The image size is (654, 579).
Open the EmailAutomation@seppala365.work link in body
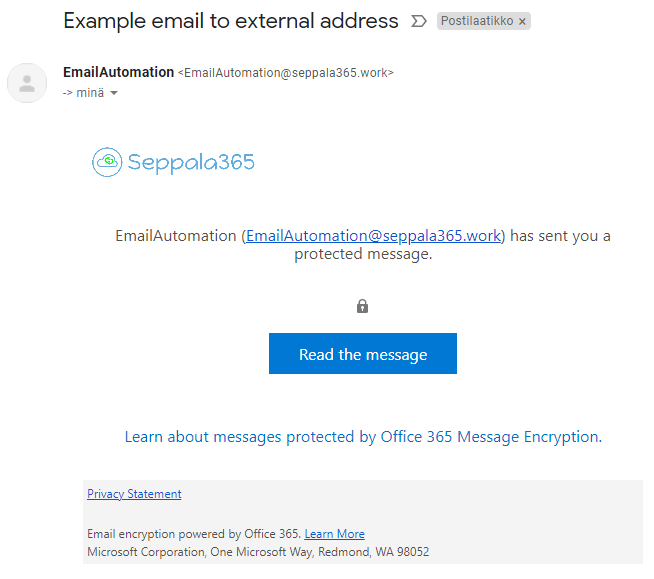(x=373, y=236)
